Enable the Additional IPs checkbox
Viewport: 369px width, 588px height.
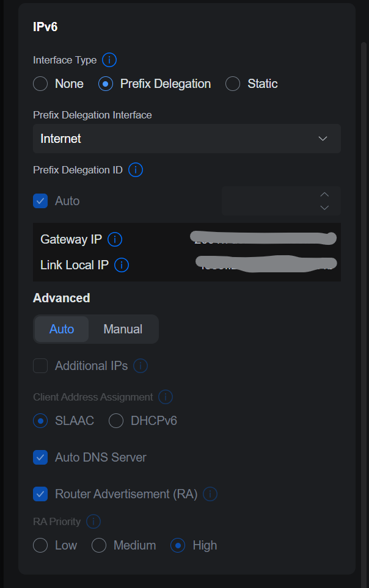point(40,366)
